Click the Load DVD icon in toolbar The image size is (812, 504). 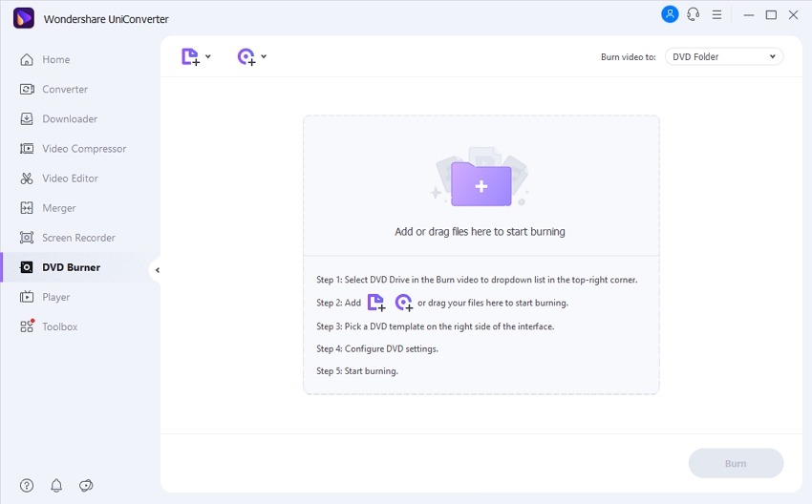[x=246, y=57]
